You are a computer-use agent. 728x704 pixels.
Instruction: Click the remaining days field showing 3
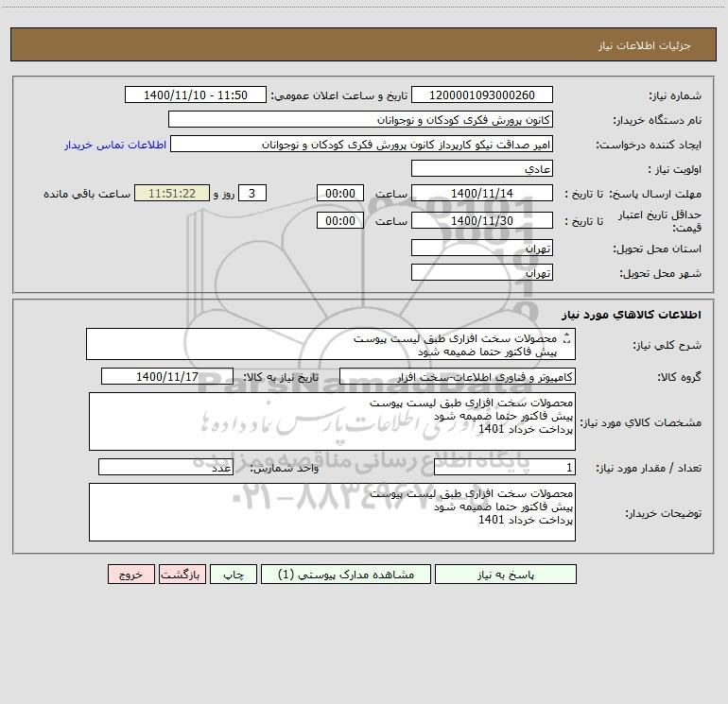click(252, 193)
